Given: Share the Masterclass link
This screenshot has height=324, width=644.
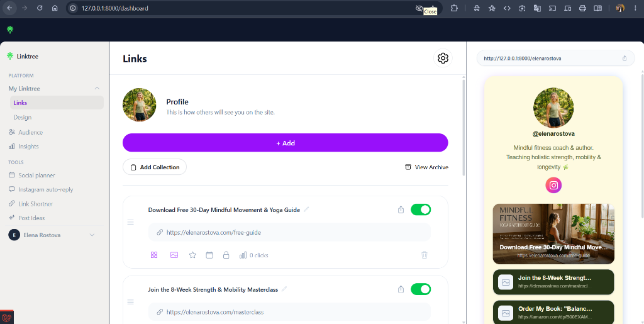Looking at the screenshot, I should 401,289.
